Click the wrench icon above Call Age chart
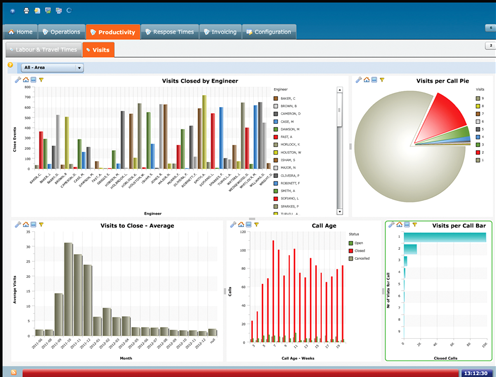 pyautogui.click(x=233, y=225)
